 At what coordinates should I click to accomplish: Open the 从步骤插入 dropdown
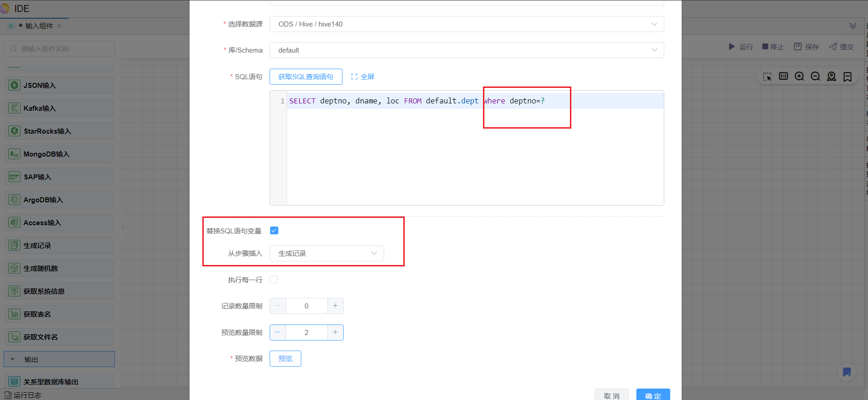[x=326, y=254]
